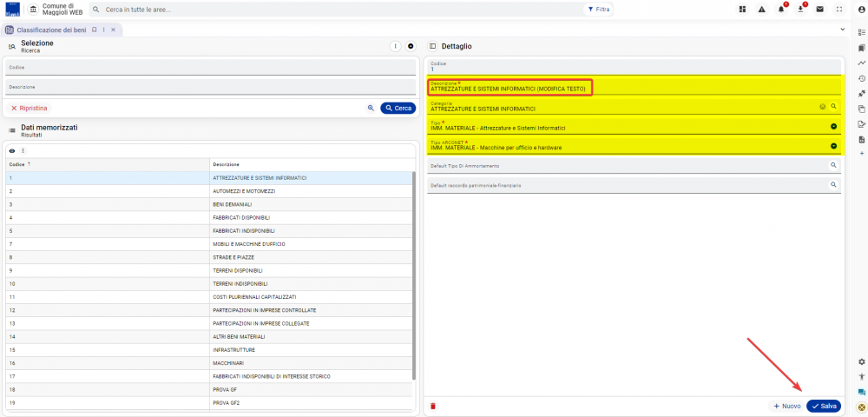
Task: Toggle fullscreen with the expand icon
Action: (x=839, y=10)
